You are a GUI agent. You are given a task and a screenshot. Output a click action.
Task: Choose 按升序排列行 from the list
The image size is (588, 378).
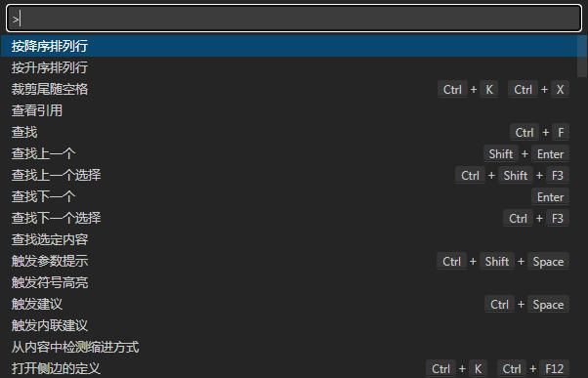click(289, 67)
